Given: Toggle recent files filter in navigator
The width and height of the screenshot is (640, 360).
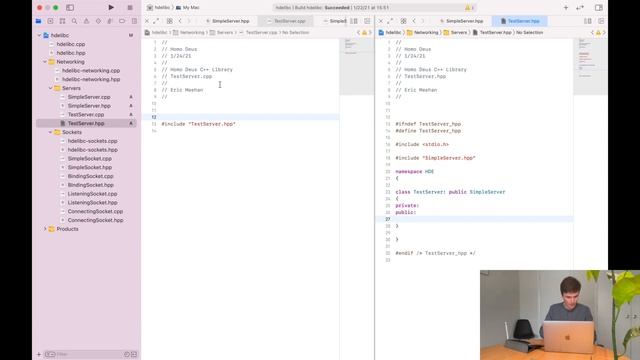Looking at the screenshot, I should click(x=127, y=354).
